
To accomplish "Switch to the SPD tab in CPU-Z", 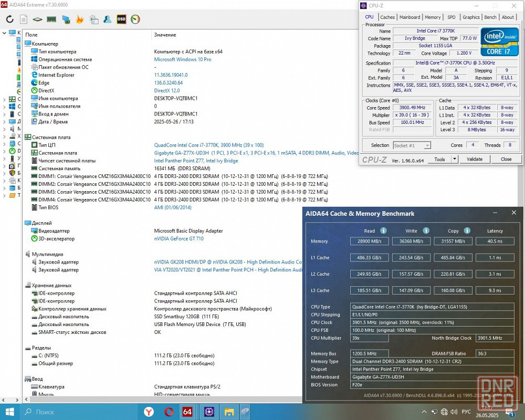I will point(451,17).
